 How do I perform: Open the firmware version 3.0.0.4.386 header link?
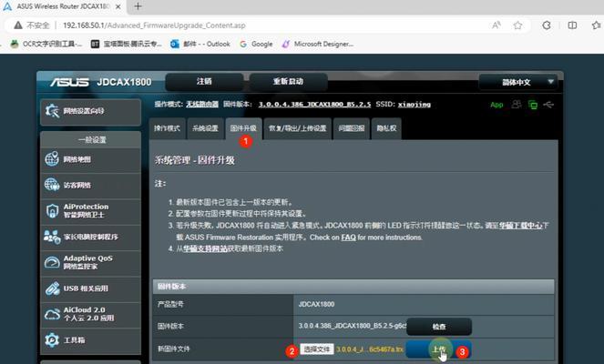[x=314, y=105]
